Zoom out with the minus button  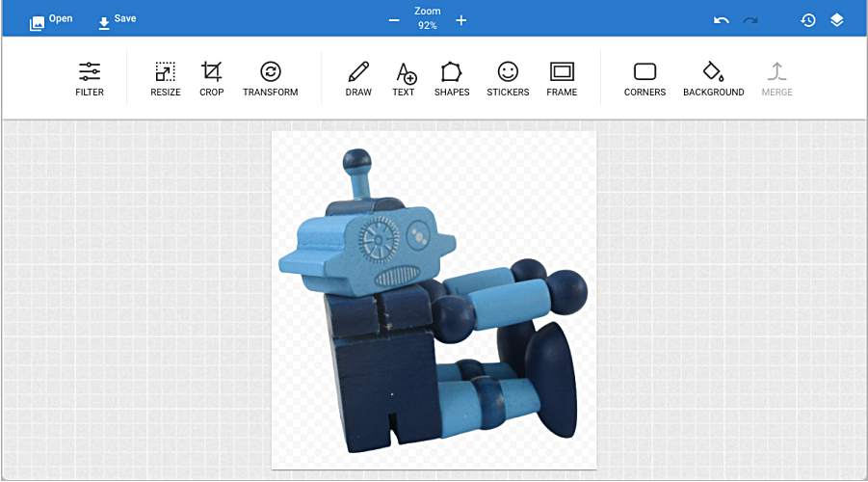click(x=394, y=20)
